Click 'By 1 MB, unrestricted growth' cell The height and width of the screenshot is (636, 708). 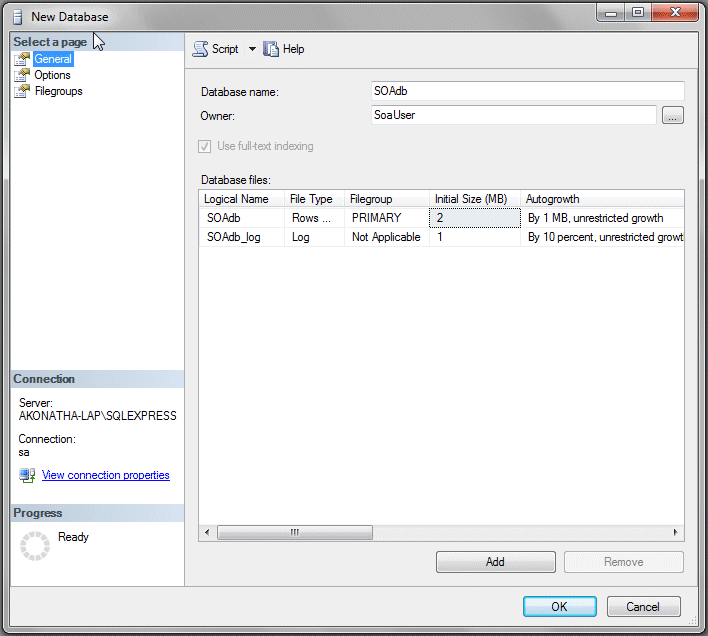(602, 218)
